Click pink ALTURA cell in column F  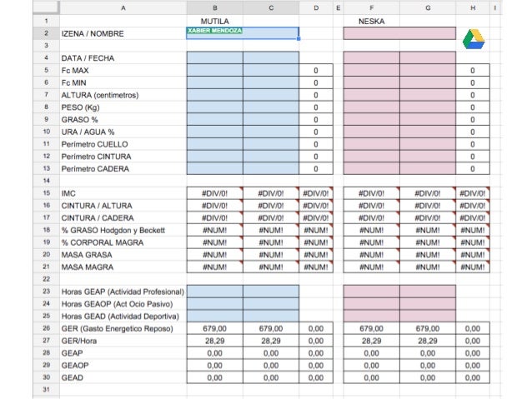click(372, 95)
